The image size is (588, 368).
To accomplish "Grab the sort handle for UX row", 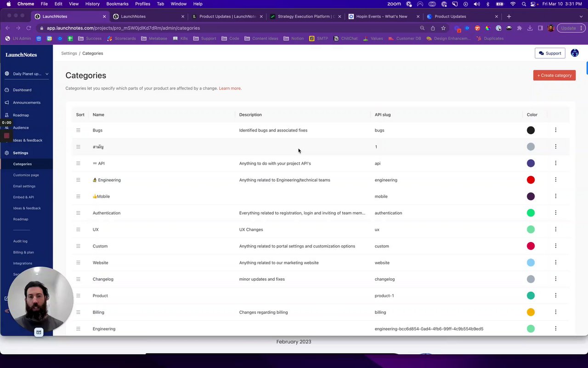I will point(78,230).
